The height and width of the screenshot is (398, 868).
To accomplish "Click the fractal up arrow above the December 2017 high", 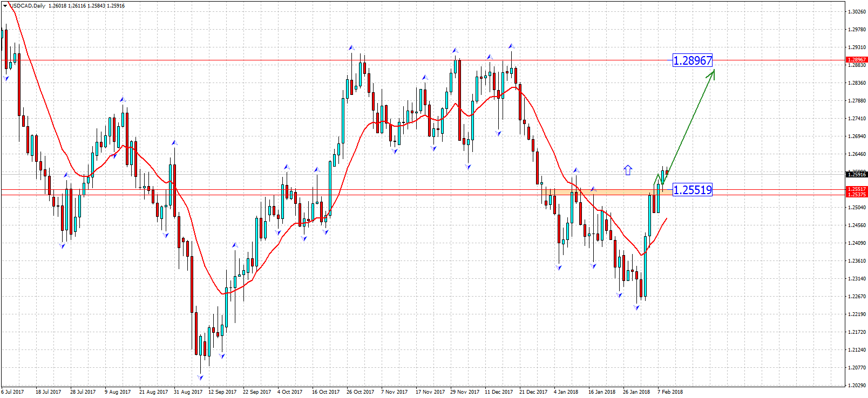I will [x=511, y=46].
